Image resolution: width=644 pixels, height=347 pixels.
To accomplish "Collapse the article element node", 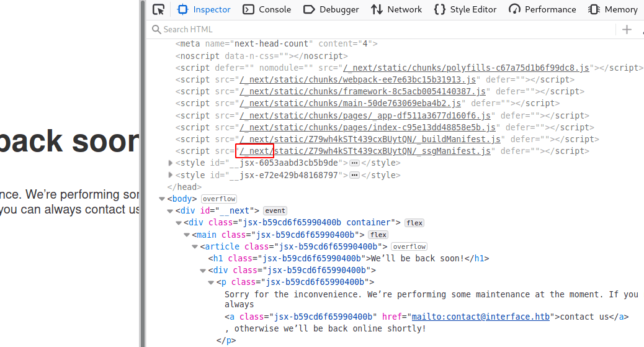I will pos(195,247).
